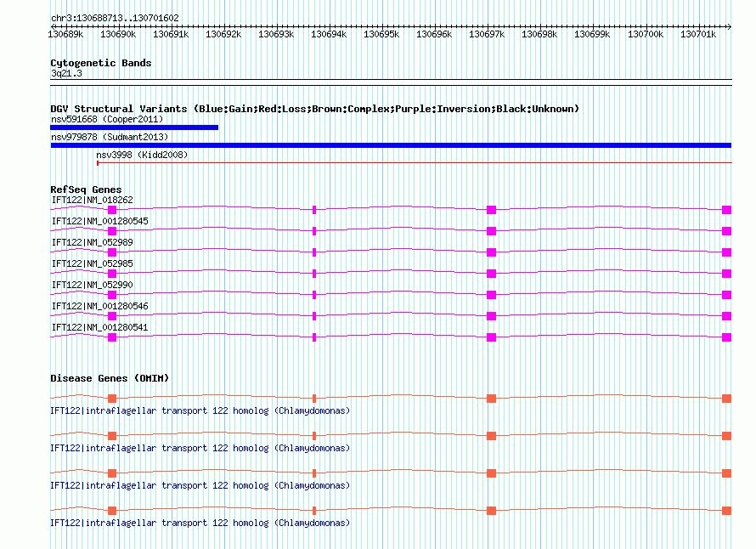Open the nsv3998 (Kidd2008) variant label

(142, 155)
